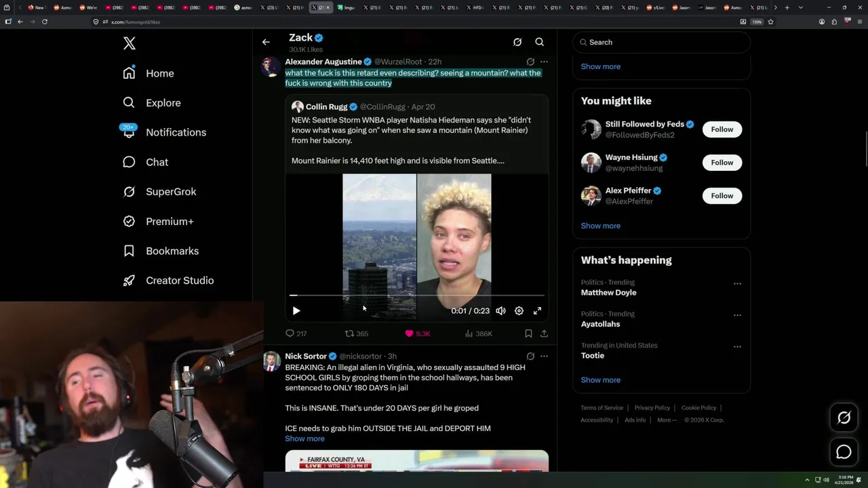Viewport: 868px width, 488px height.
Task: Show more above You might like
Action: (x=601, y=66)
